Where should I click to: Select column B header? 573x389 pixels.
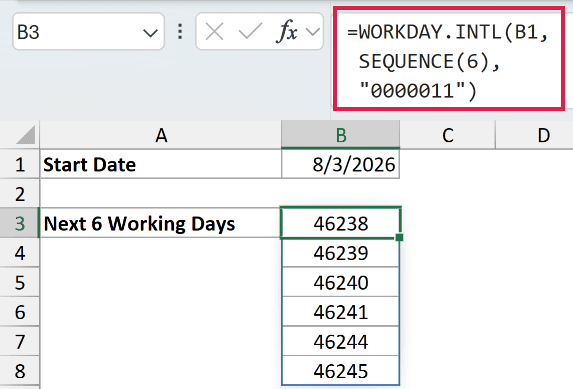pyautogui.click(x=341, y=135)
